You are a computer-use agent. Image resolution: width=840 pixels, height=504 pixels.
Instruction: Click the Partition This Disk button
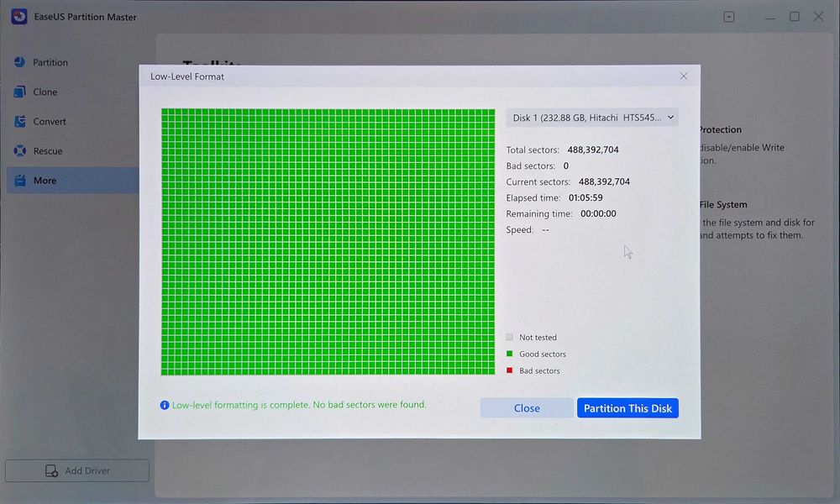click(x=627, y=407)
